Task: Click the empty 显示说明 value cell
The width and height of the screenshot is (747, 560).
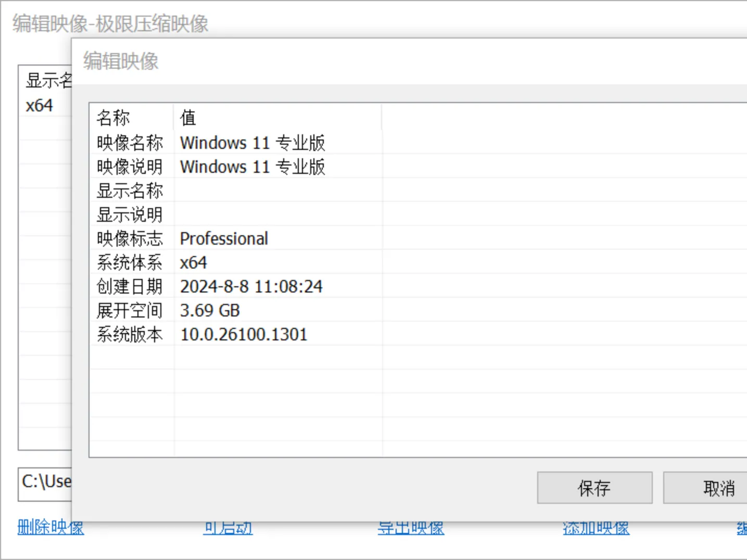Action: pyautogui.click(x=260, y=214)
